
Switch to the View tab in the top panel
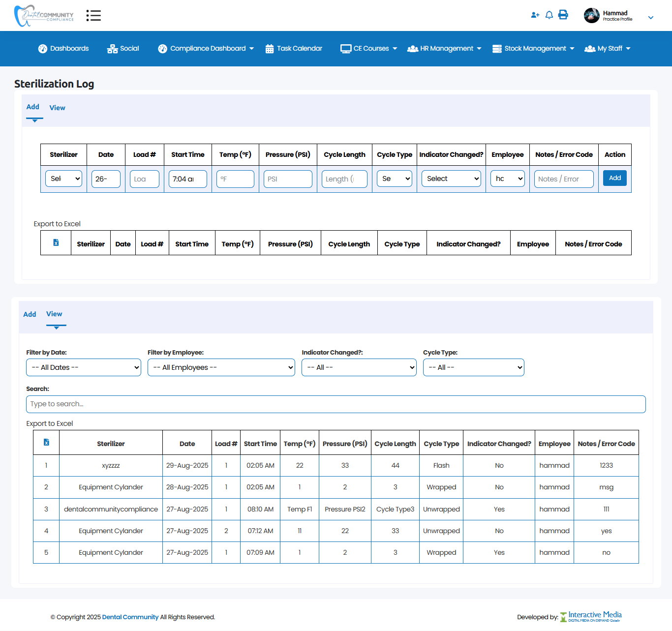click(57, 108)
